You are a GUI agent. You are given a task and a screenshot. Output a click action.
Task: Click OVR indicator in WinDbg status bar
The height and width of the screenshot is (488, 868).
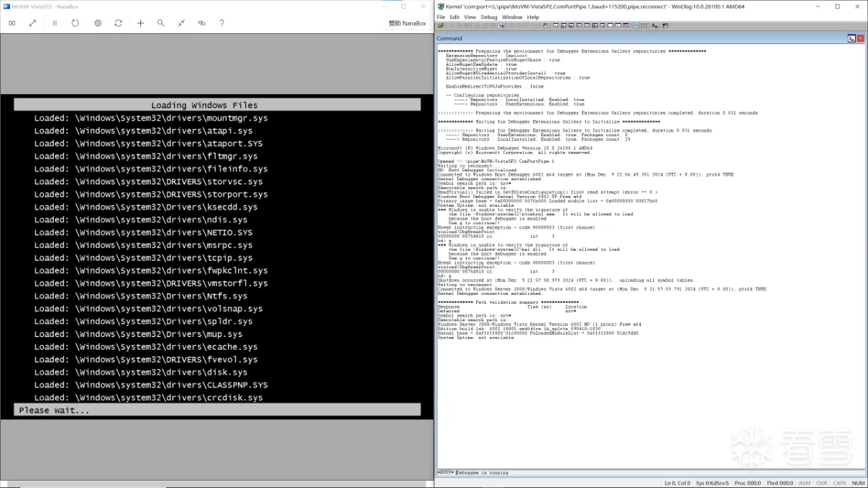(x=822, y=483)
